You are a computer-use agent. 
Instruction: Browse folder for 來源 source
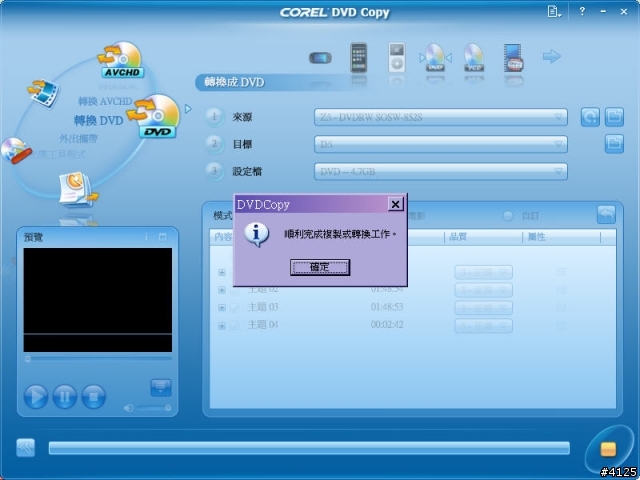coord(614,117)
